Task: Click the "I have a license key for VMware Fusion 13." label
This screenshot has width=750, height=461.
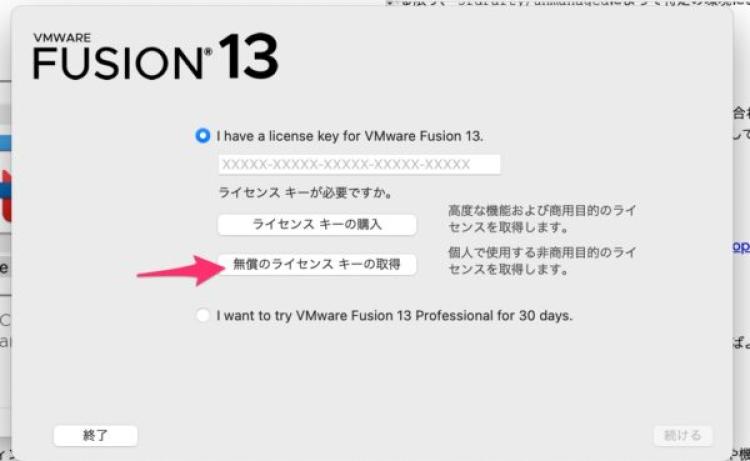Action: click(x=350, y=136)
